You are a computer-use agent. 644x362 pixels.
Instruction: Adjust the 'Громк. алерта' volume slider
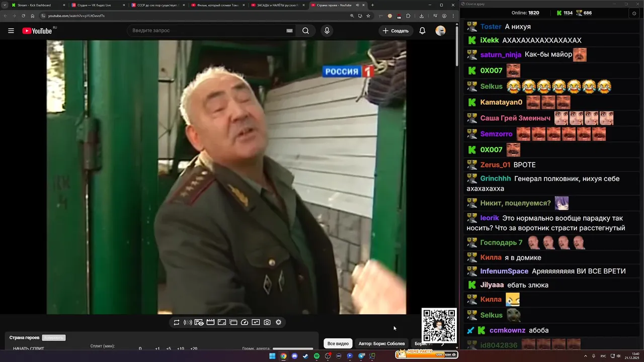293,348
